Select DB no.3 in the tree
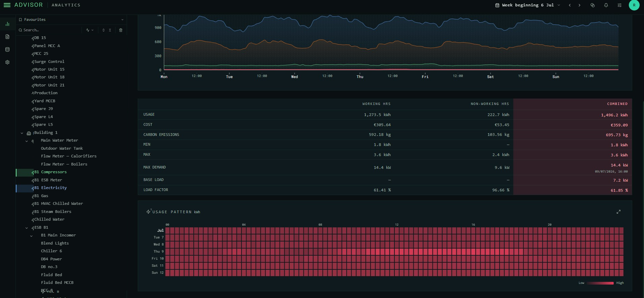This screenshot has width=644, height=298. coord(49,267)
